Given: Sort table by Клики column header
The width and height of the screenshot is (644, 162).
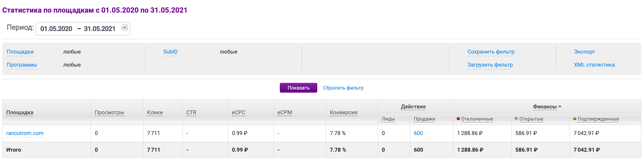Looking at the screenshot, I should (x=155, y=112).
